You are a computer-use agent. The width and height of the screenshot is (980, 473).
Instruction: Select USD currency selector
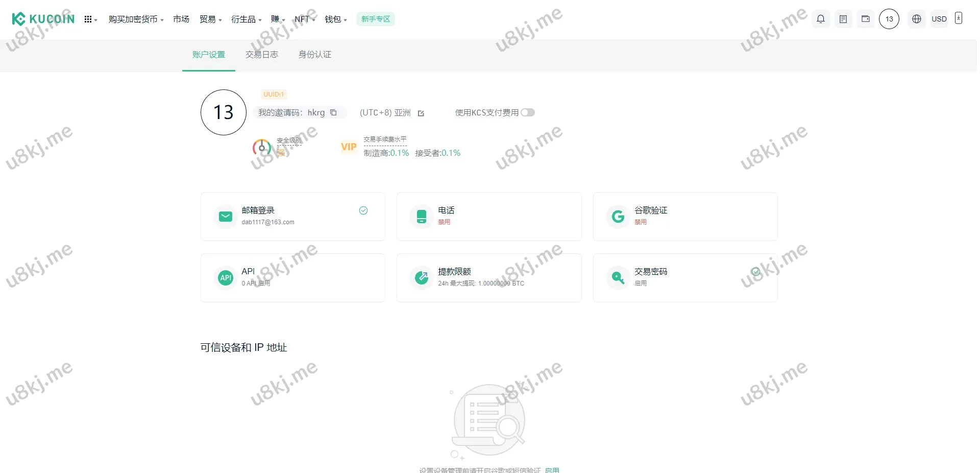coord(939,19)
